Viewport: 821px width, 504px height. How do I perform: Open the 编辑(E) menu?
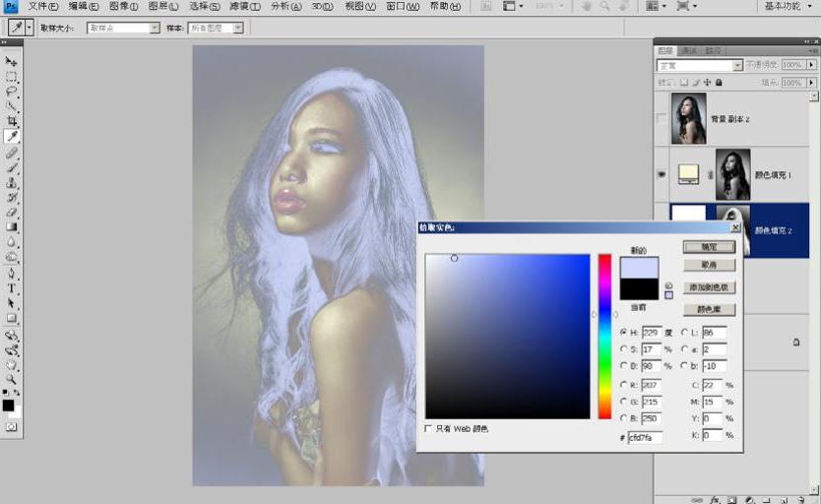click(x=84, y=6)
